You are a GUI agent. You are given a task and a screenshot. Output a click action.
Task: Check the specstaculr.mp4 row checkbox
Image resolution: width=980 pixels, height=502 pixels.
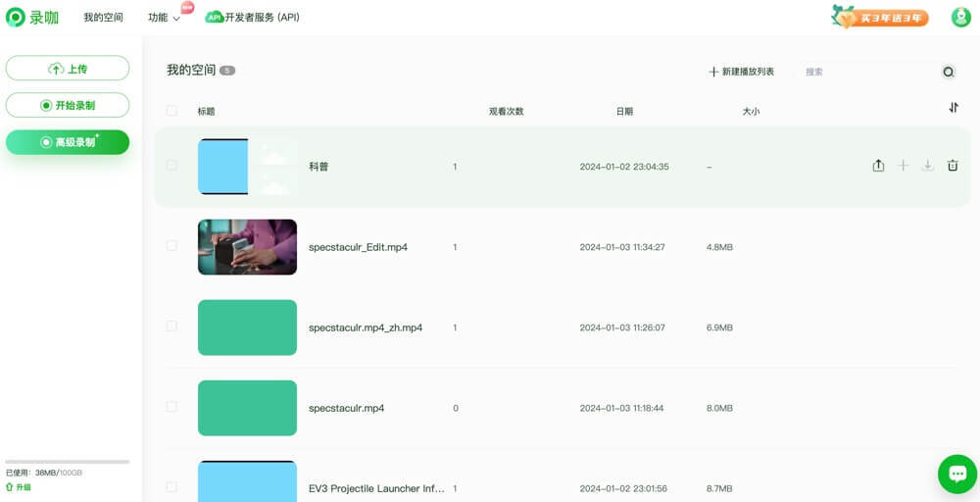click(171, 406)
